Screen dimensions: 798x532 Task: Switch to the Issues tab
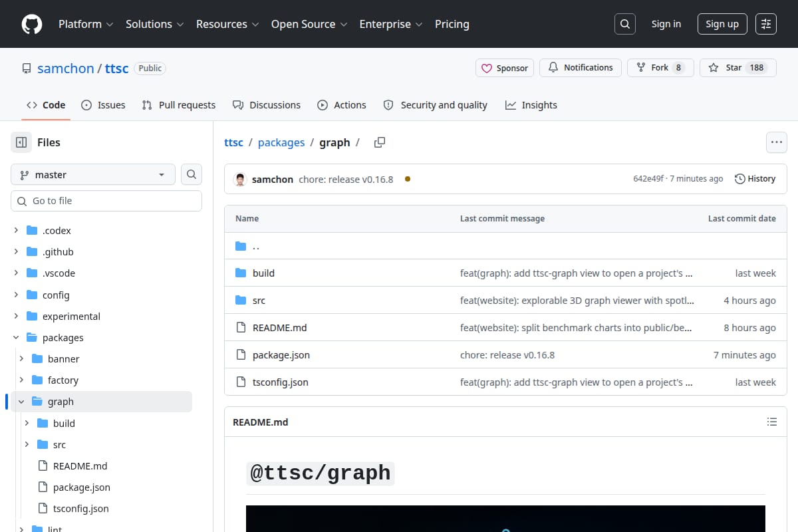point(103,105)
